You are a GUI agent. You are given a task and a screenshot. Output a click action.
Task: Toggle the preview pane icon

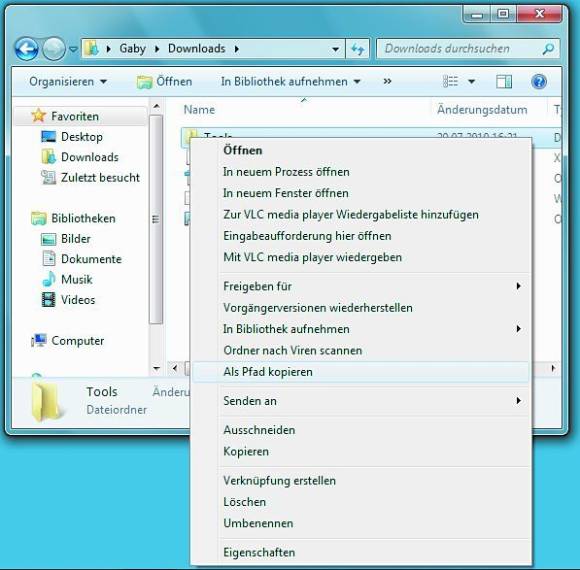click(x=504, y=81)
